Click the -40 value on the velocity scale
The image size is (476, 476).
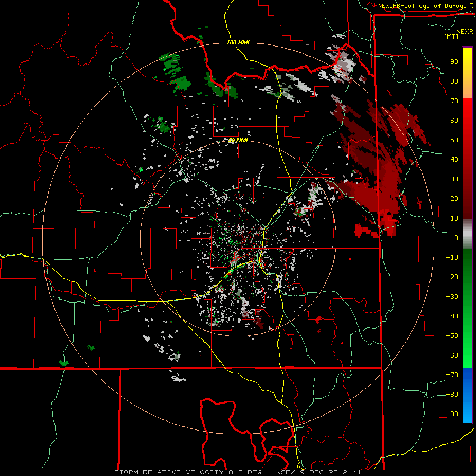(x=452, y=316)
